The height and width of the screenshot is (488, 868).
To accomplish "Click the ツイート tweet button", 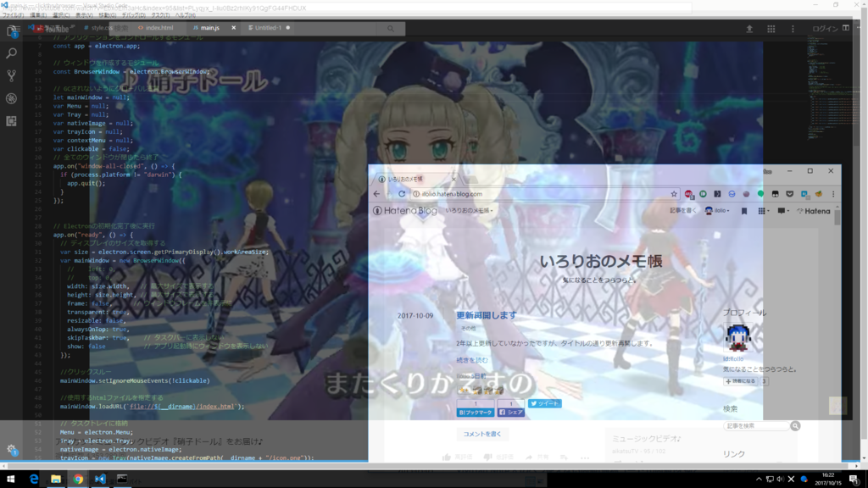I will pyautogui.click(x=545, y=403).
